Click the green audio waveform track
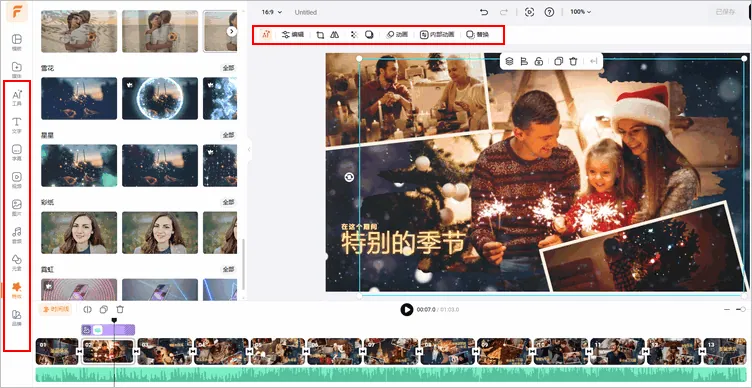 coord(391,374)
